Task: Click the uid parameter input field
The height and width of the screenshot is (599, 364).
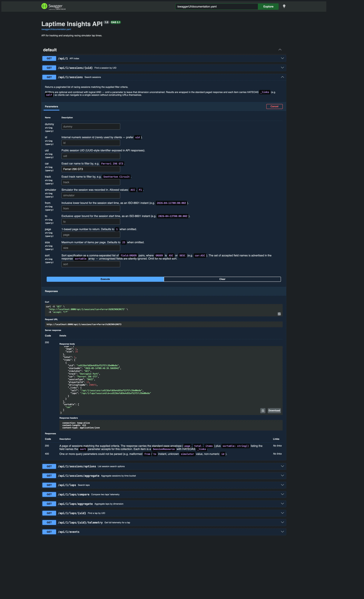Action: pyautogui.click(x=91, y=156)
